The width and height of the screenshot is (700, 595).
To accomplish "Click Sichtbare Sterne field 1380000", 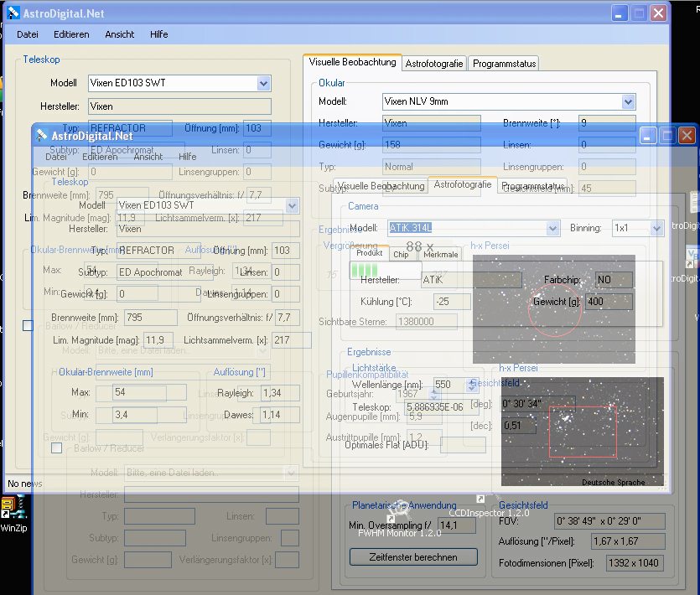I will (427, 321).
